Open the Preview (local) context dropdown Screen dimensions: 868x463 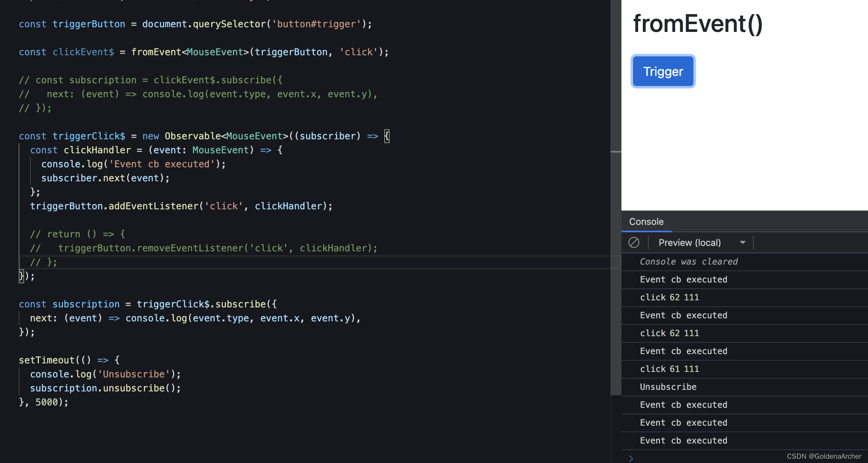tap(689, 243)
